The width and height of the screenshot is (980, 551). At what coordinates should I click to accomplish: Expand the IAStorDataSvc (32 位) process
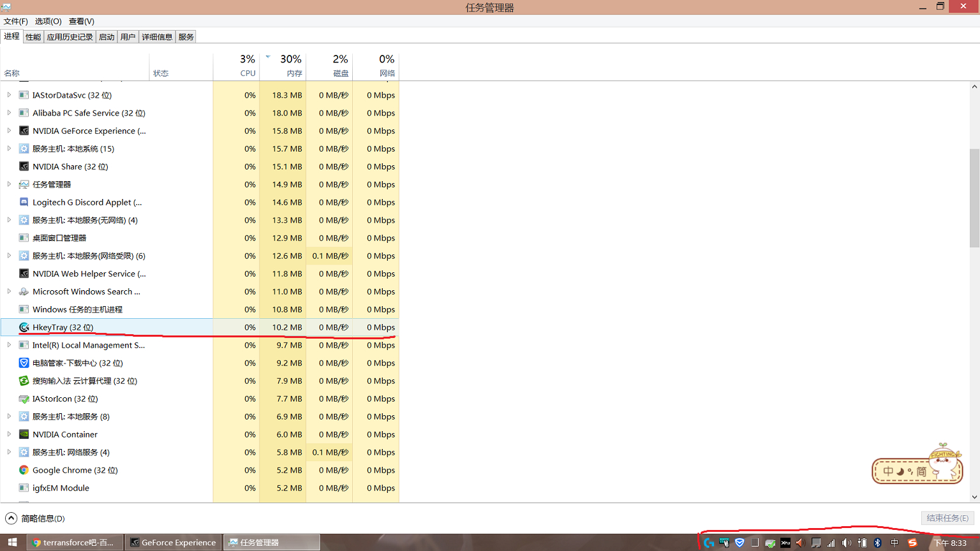point(9,95)
